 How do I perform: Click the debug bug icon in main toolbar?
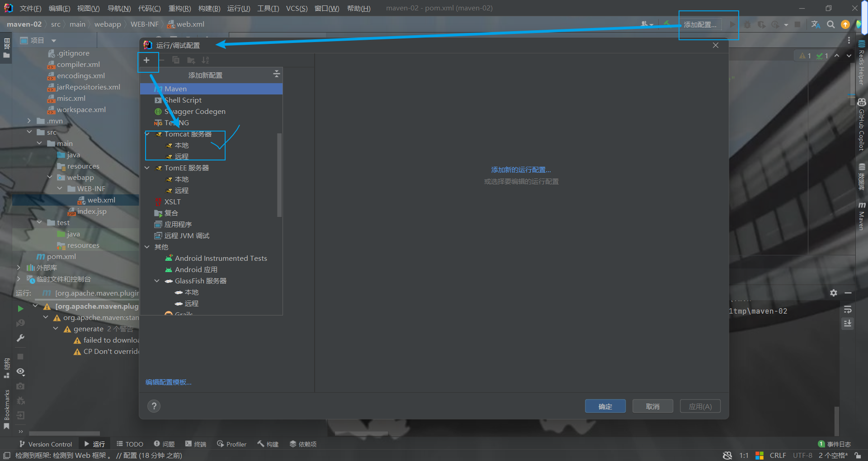pos(747,24)
